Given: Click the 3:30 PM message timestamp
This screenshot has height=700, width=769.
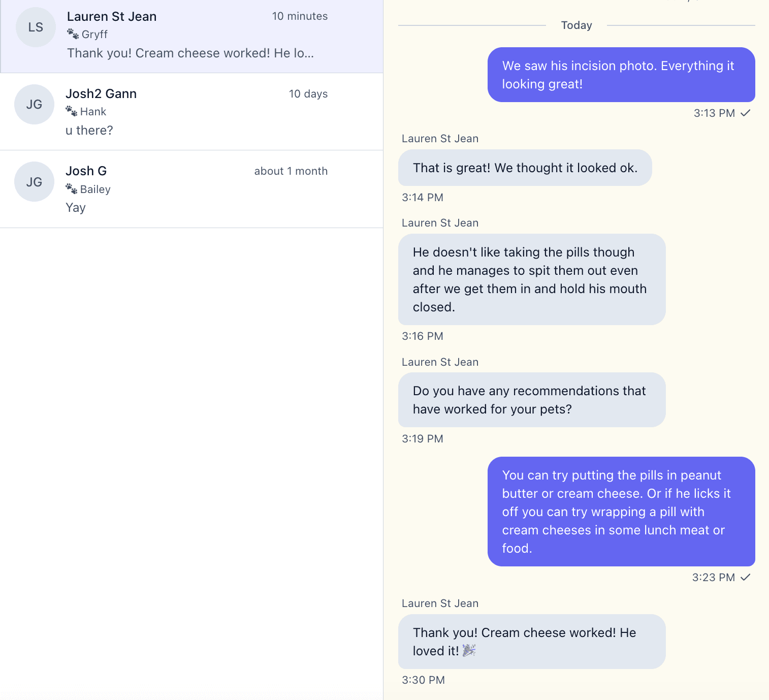Looking at the screenshot, I should 423,680.
